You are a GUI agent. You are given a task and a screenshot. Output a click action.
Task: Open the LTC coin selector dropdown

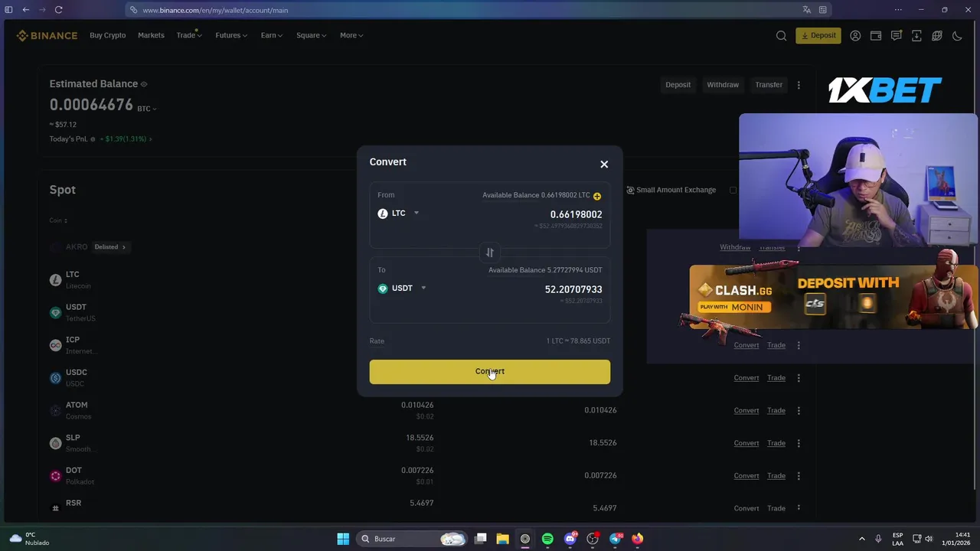[x=399, y=214]
